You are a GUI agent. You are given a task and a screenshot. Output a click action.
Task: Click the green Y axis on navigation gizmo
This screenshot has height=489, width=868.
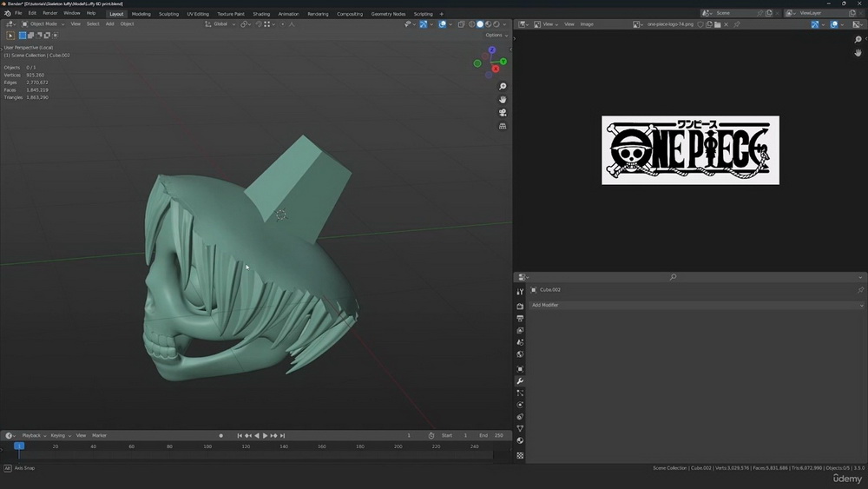click(x=503, y=62)
